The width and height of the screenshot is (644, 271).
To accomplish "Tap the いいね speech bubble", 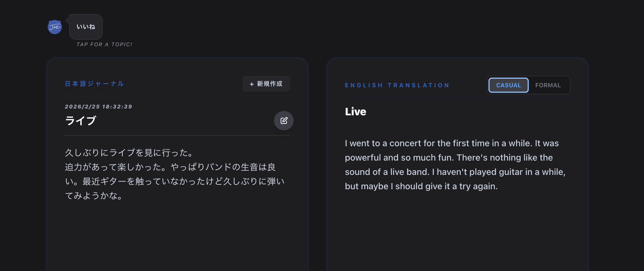I will click(x=85, y=27).
